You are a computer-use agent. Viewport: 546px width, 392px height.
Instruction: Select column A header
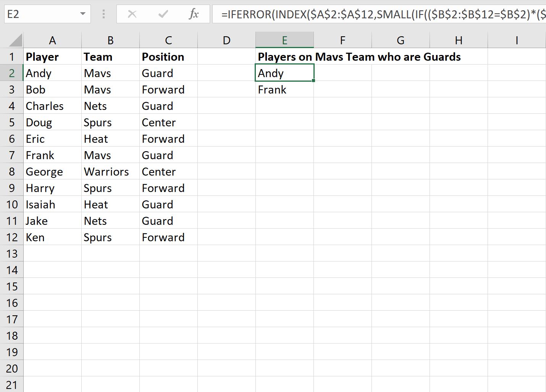(x=52, y=40)
